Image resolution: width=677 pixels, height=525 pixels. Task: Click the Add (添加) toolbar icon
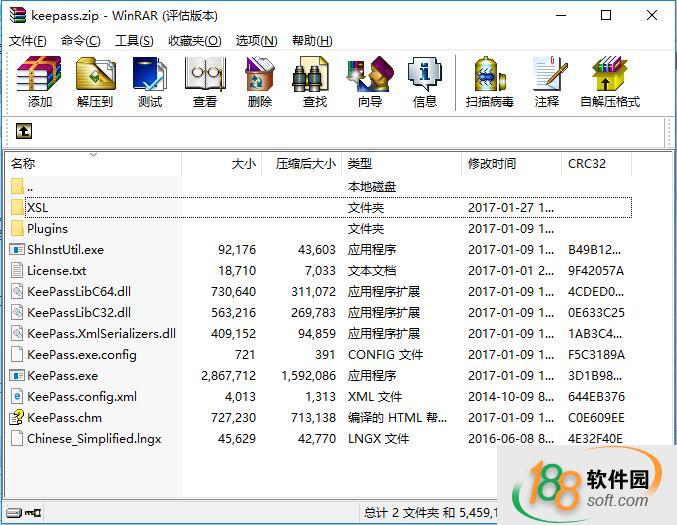pos(40,81)
